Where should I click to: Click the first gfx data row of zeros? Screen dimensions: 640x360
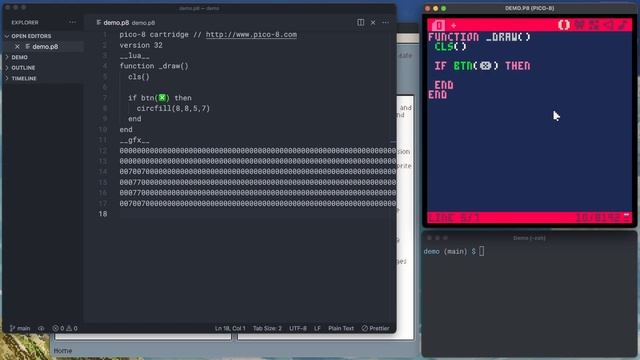(x=258, y=151)
